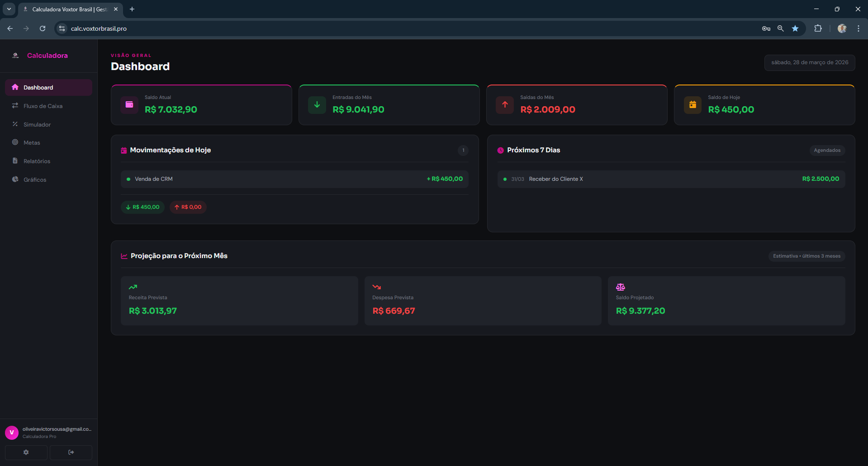
Task: Toggle the Agendados filter on Próximos 7 Dias
Action: click(x=827, y=150)
